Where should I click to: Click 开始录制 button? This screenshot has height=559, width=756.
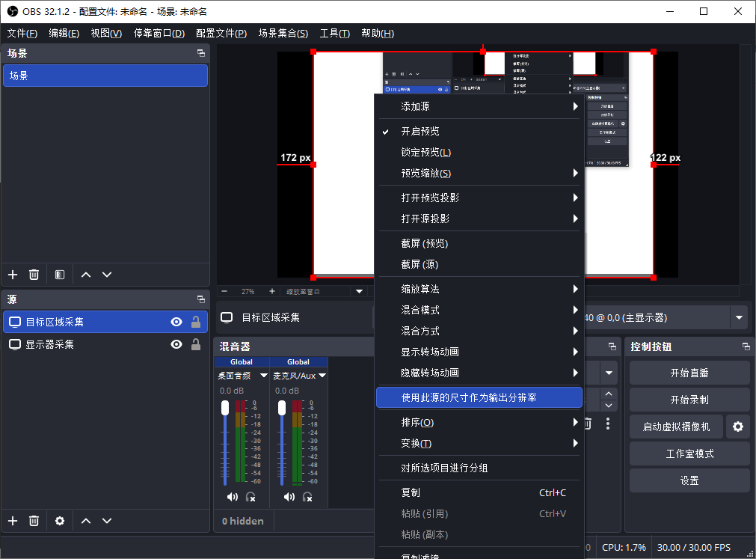tap(689, 400)
